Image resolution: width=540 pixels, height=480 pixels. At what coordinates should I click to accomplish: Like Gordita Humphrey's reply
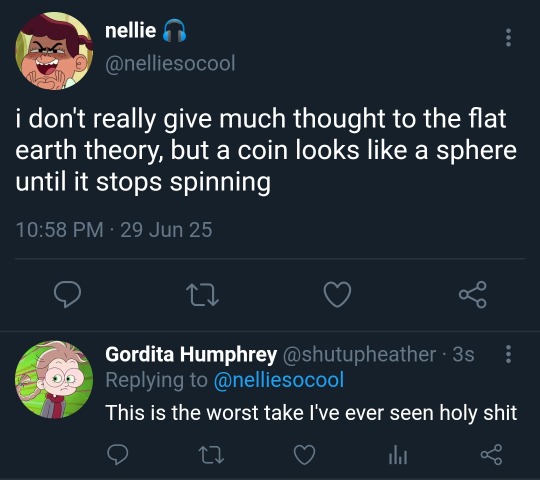click(304, 455)
